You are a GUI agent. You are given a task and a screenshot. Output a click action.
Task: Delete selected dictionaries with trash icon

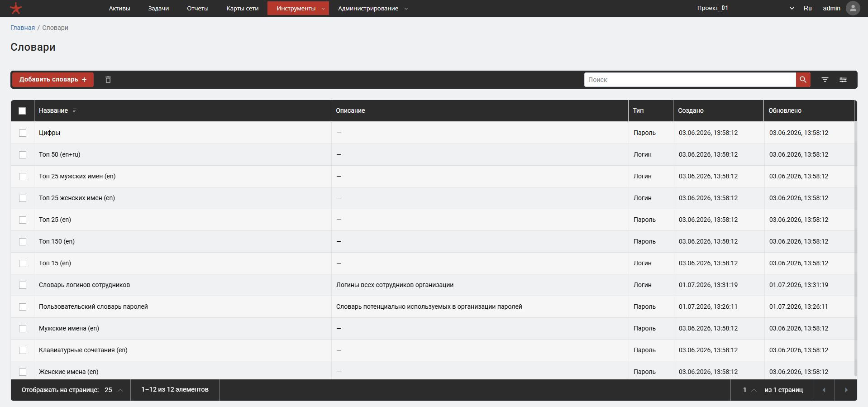point(108,80)
